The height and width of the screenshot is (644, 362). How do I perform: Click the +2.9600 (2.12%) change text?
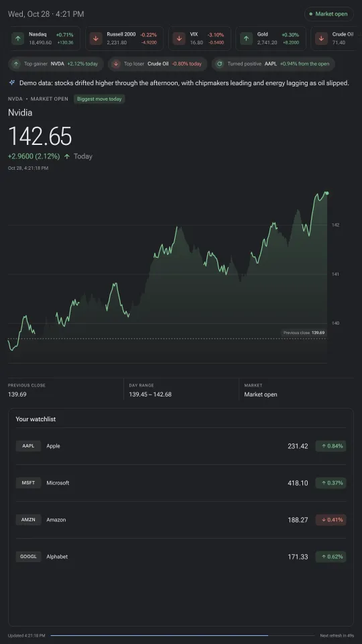[34, 156]
